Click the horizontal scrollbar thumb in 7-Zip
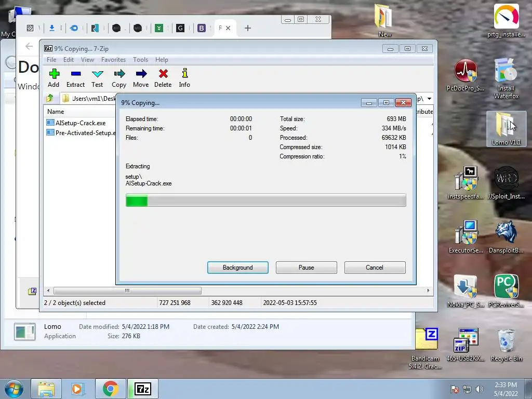The height and width of the screenshot is (399, 532). click(127, 291)
